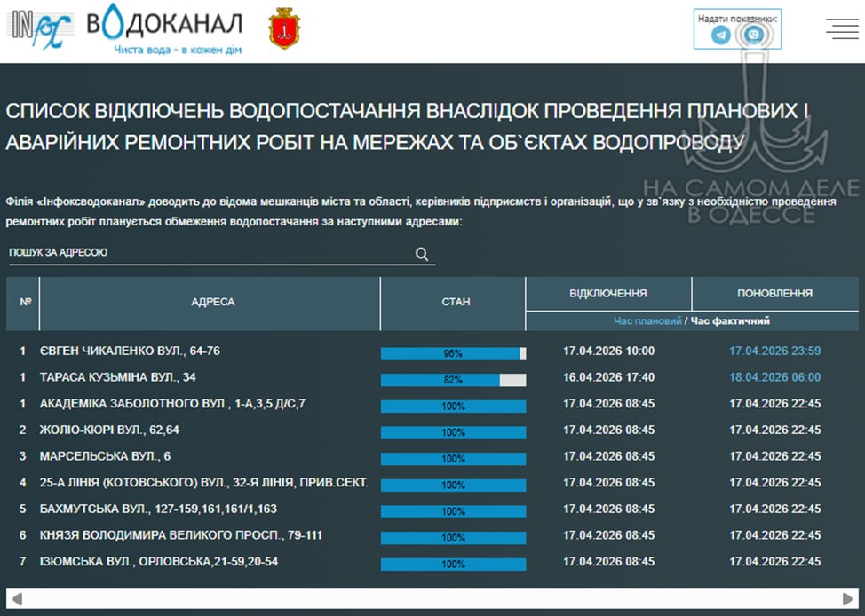Open the hamburger menu
Screen dimensions: 865x616
click(841, 29)
